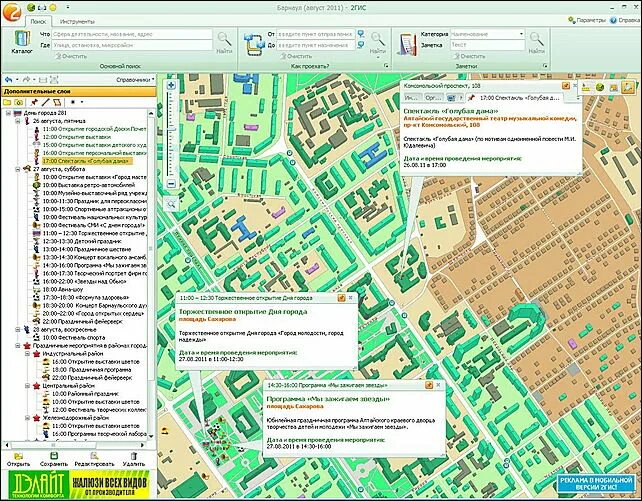Click the Заметка text input field
Image resolution: width=642 pixels, height=501 pixels.
tap(487, 45)
